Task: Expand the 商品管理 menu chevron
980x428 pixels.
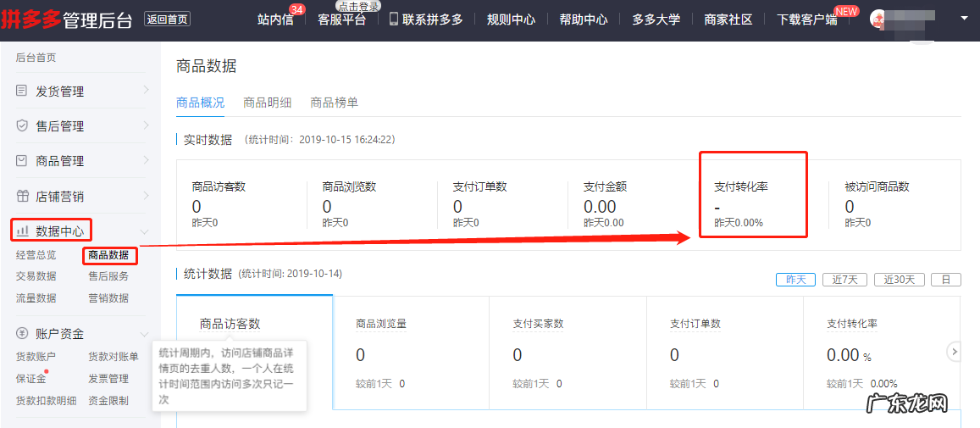Action: coord(146,160)
